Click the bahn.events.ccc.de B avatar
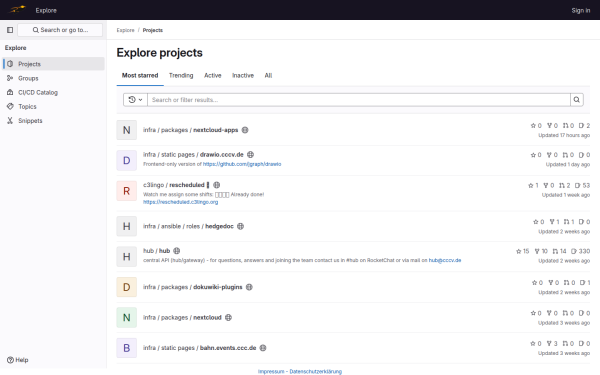Screen dimensions: 600x375 pos(127,348)
